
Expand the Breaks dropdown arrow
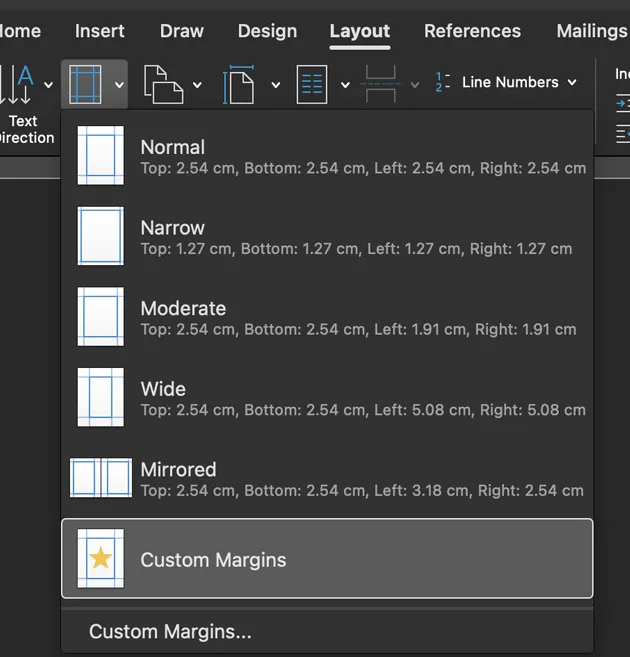pyautogui.click(x=415, y=85)
